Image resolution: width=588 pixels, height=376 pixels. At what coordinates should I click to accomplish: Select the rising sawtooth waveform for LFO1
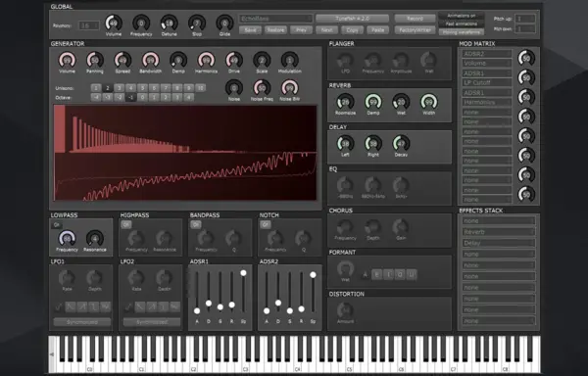pos(82,307)
